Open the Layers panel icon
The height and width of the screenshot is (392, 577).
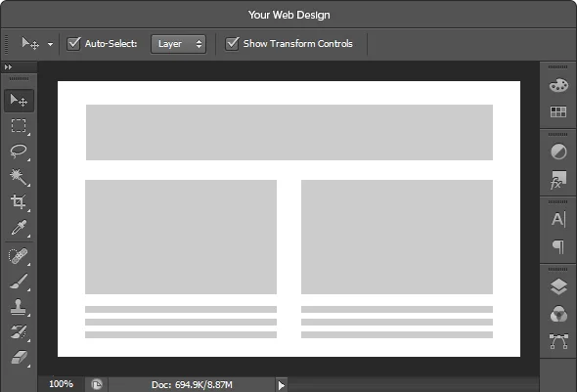558,286
